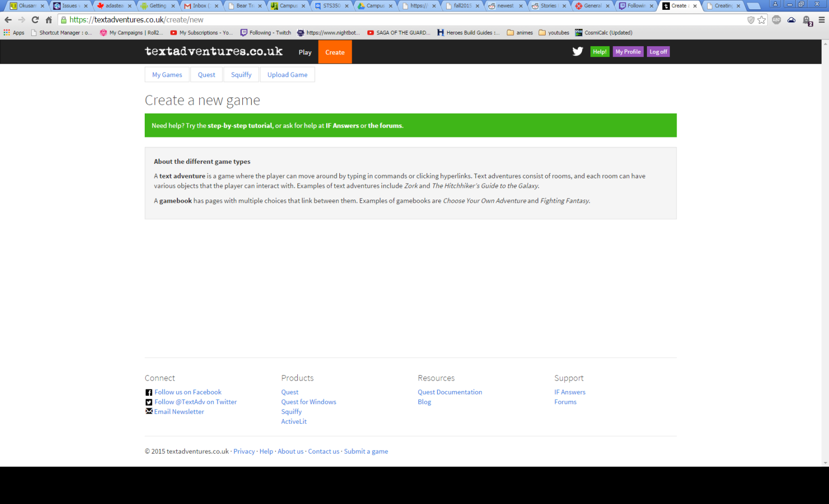This screenshot has height=504, width=829.
Task: Click the browser Home icon
Action: pyautogui.click(x=49, y=20)
